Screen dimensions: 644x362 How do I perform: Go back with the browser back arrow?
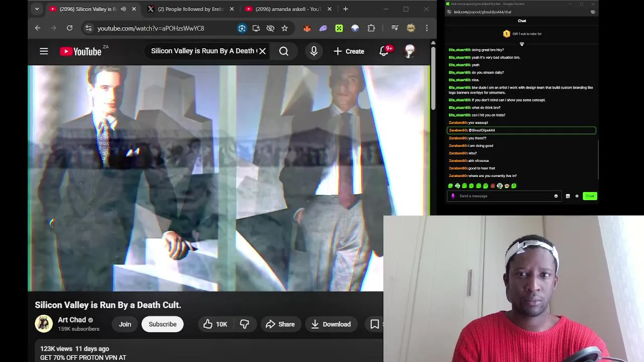38,28
